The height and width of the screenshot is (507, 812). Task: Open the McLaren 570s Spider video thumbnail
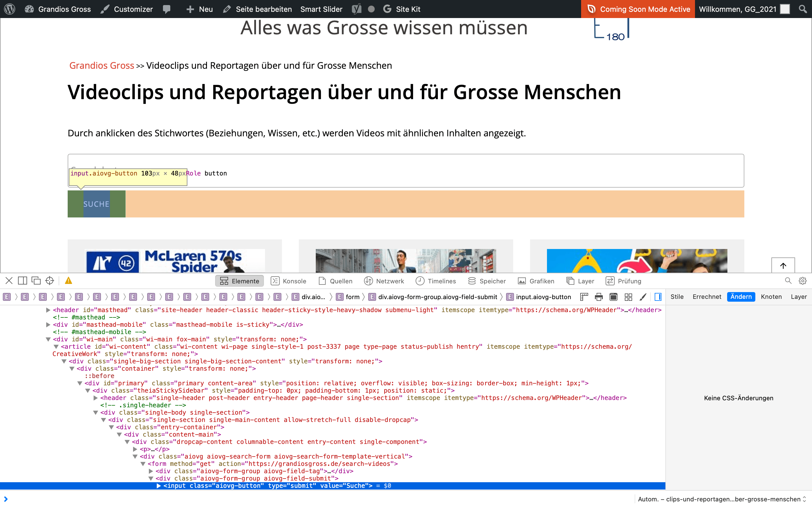point(175,261)
